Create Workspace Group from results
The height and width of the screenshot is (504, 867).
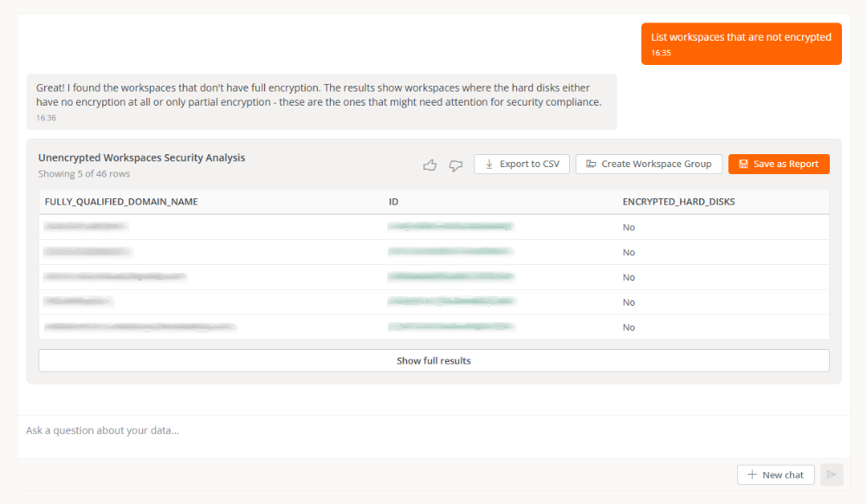[x=649, y=164]
